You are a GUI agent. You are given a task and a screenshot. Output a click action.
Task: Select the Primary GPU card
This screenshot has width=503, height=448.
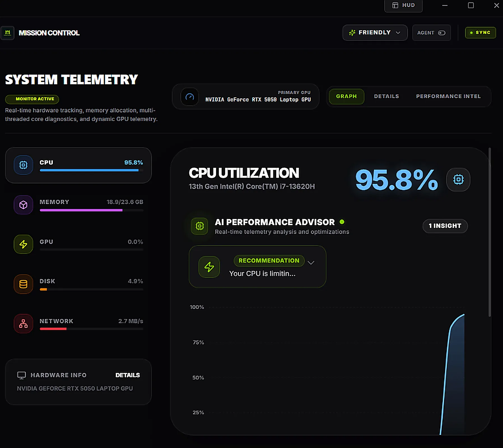(246, 97)
